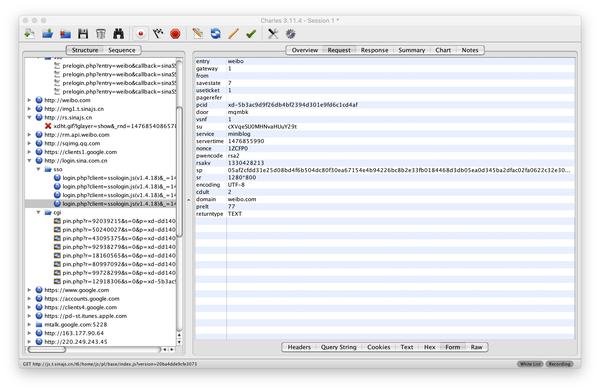The image size is (600, 391).
Task: Click the Recording status button
Action: 559,363
